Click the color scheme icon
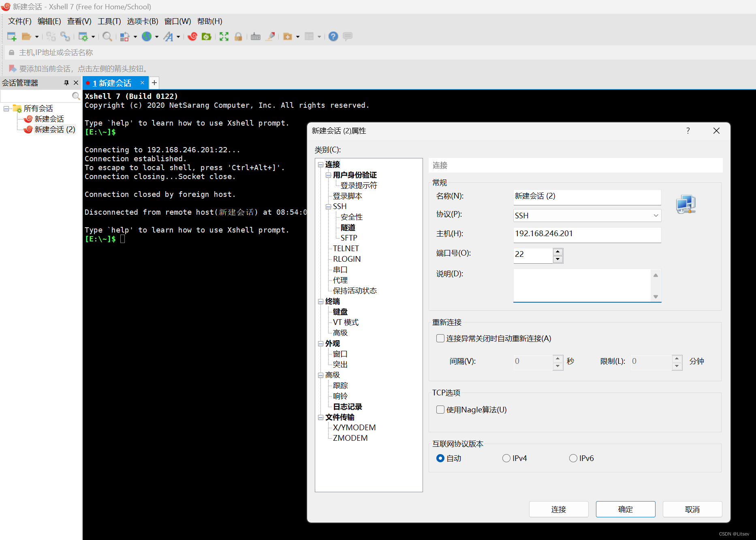Screen dimensions: 756x540 coord(125,36)
